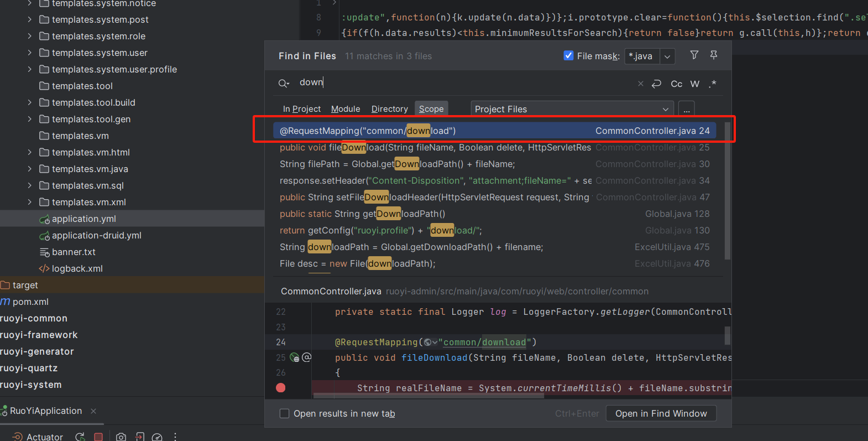Select result response.setHeader Content-Disposition line 34
Screen dimensions: 868x441
[x=495, y=180]
